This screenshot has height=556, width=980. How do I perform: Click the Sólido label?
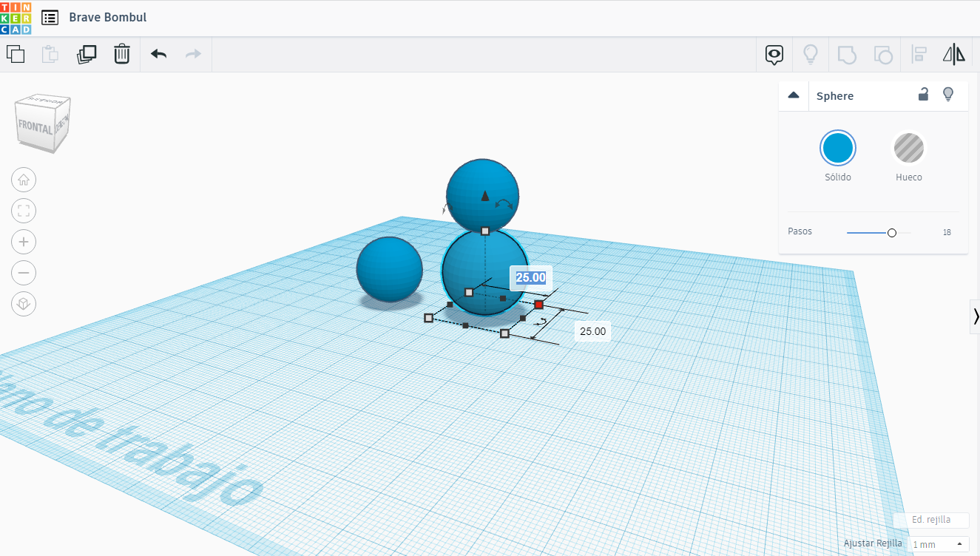point(838,177)
